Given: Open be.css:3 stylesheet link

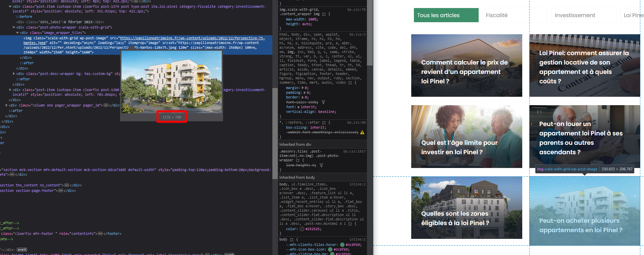Looking at the screenshot, I should click(357, 35).
